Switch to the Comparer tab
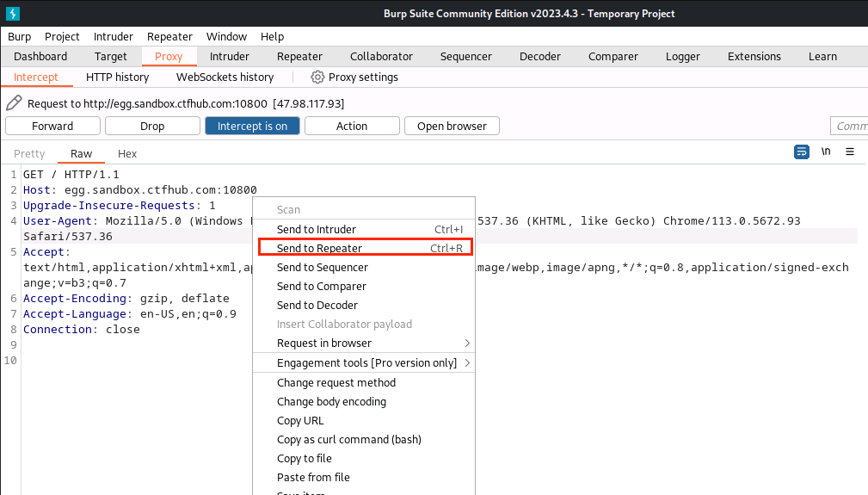Image resolution: width=868 pixels, height=495 pixels. click(613, 57)
